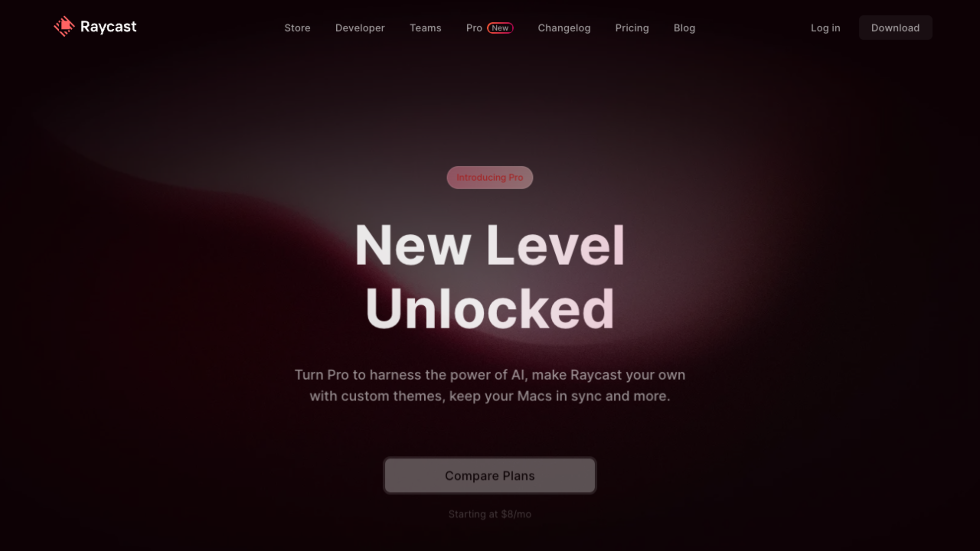The height and width of the screenshot is (551, 980).
Task: Open the Store page
Action: click(x=298, y=28)
